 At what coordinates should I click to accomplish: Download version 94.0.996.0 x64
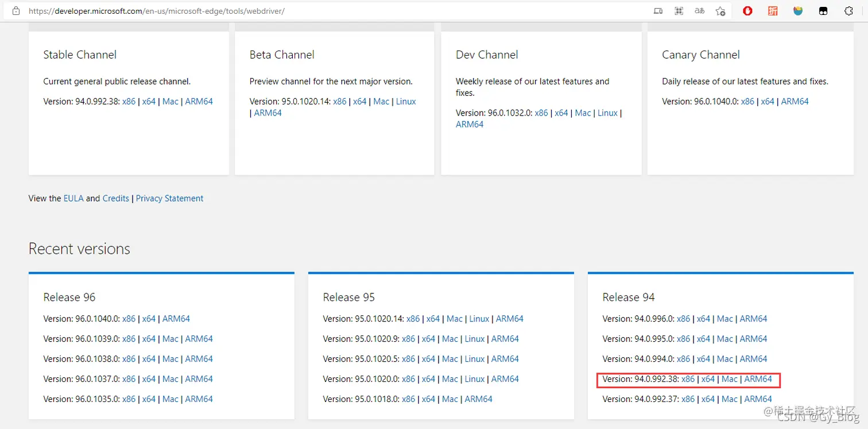coord(703,319)
